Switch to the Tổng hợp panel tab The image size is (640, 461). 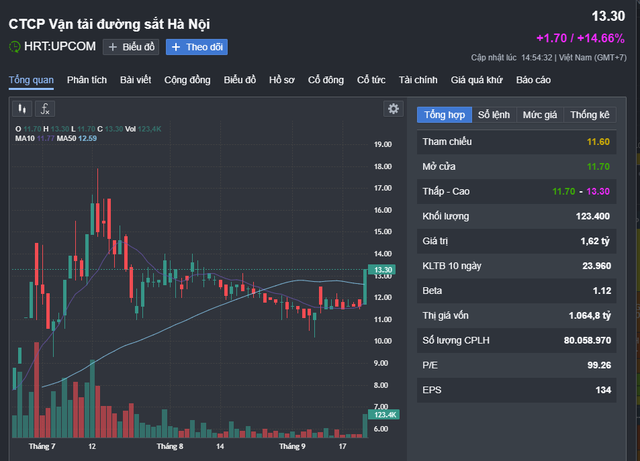(443, 115)
